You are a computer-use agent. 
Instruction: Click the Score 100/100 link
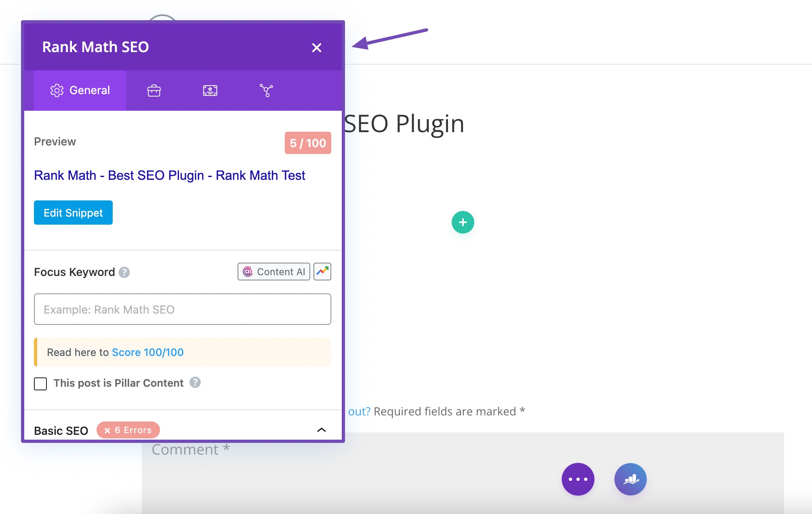[x=147, y=352]
